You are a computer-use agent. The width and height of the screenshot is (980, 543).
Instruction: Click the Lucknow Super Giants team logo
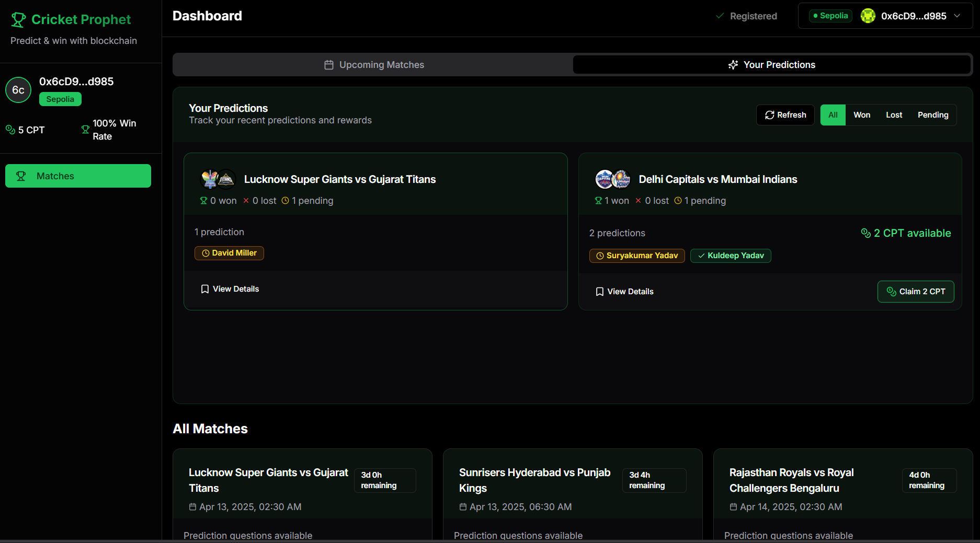pyautogui.click(x=210, y=179)
